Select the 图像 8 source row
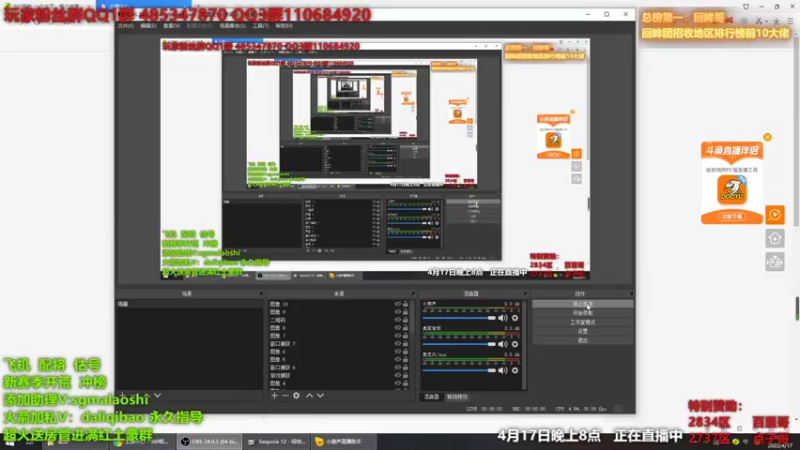Screen dimensions: 800x450 [338, 328]
